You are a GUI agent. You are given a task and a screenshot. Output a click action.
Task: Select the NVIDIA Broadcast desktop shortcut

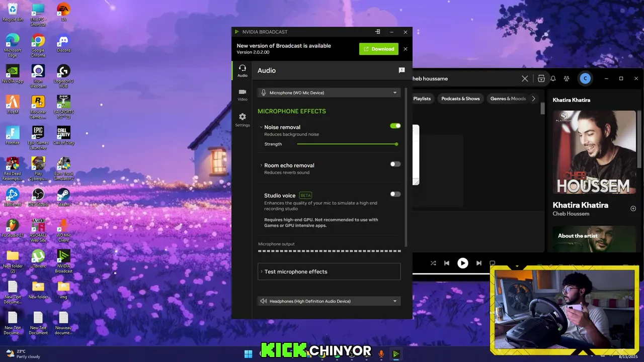click(63, 261)
